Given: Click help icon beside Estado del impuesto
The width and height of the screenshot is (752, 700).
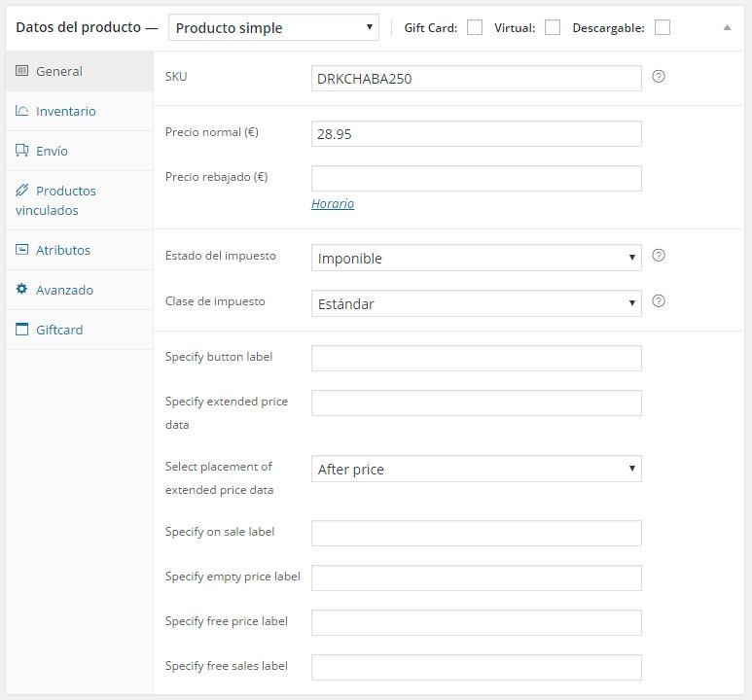Looking at the screenshot, I should click(659, 255).
